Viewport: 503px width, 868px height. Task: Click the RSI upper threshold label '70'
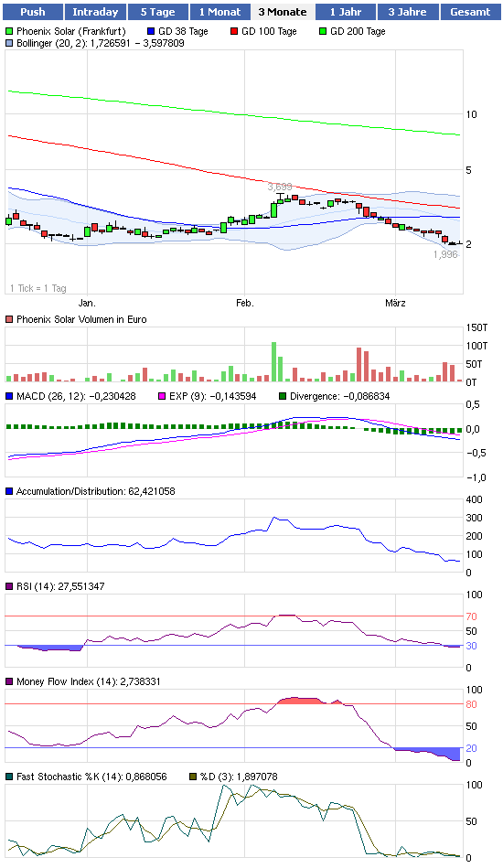pyautogui.click(x=472, y=616)
